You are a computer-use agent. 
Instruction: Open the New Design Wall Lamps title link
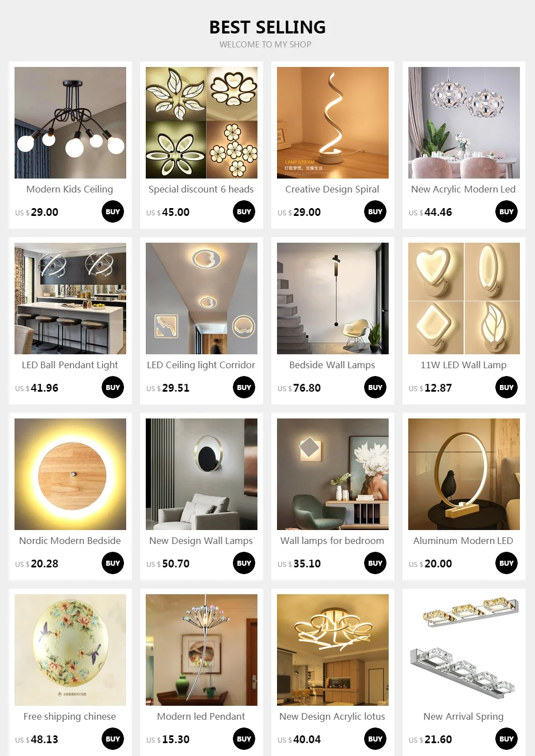click(x=201, y=541)
